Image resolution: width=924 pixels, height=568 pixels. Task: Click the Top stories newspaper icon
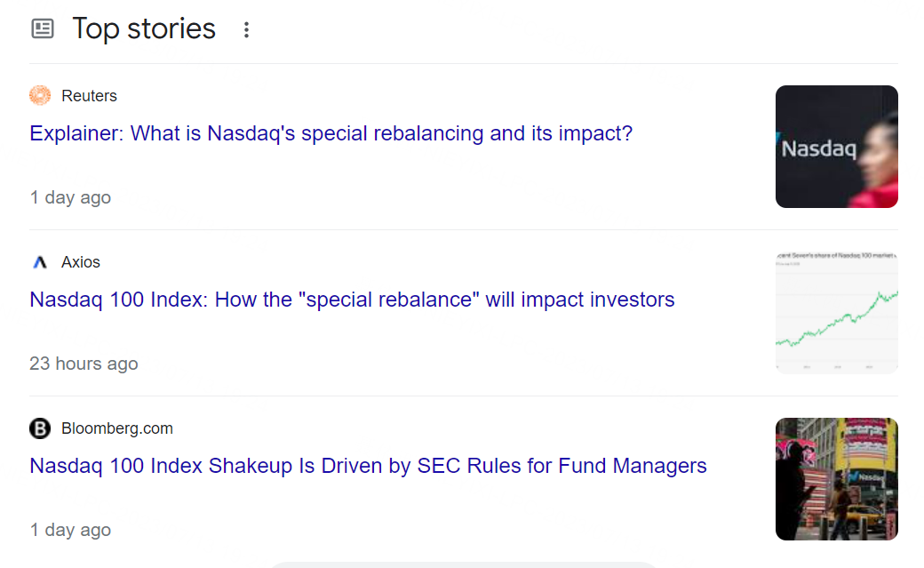click(43, 29)
